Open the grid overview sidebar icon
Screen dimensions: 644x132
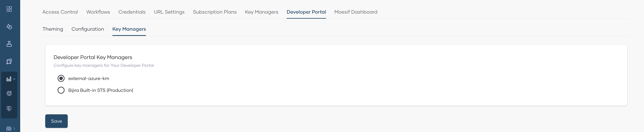(x=9, y=9)
